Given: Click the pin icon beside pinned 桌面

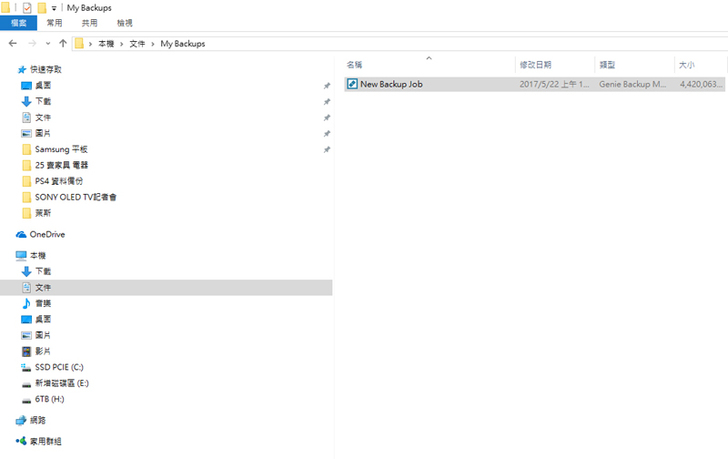Looking at the screenshot, I should tap(327, 86).
